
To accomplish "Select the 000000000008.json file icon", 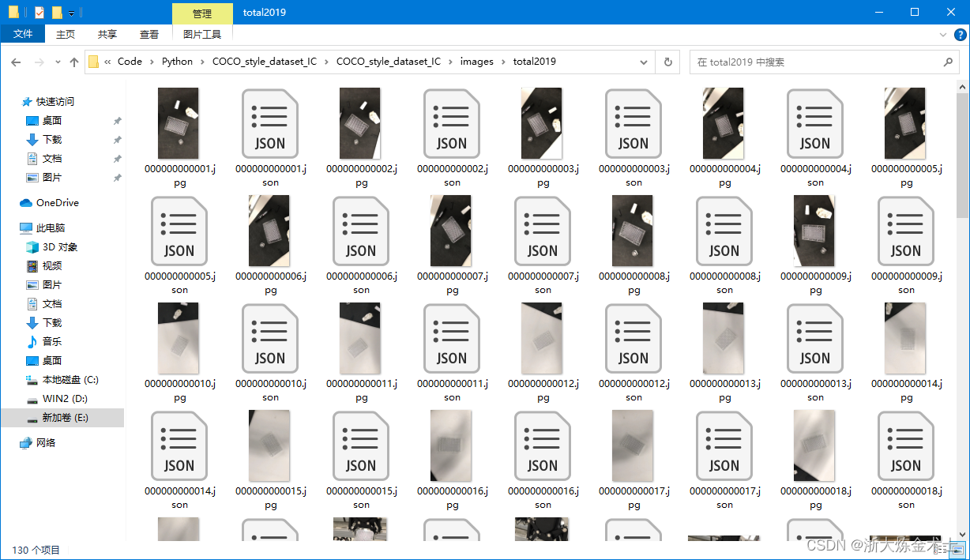I will point(724,231).
